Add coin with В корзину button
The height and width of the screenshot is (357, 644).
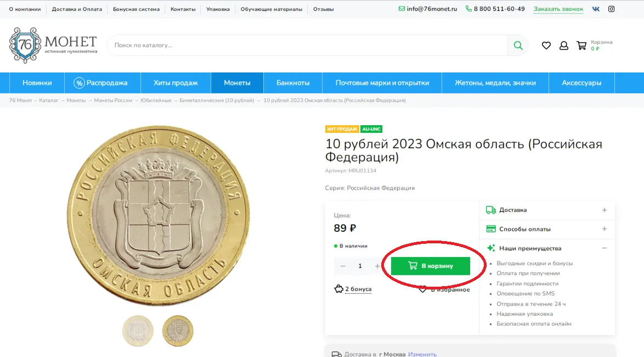(x=431, y=266)
